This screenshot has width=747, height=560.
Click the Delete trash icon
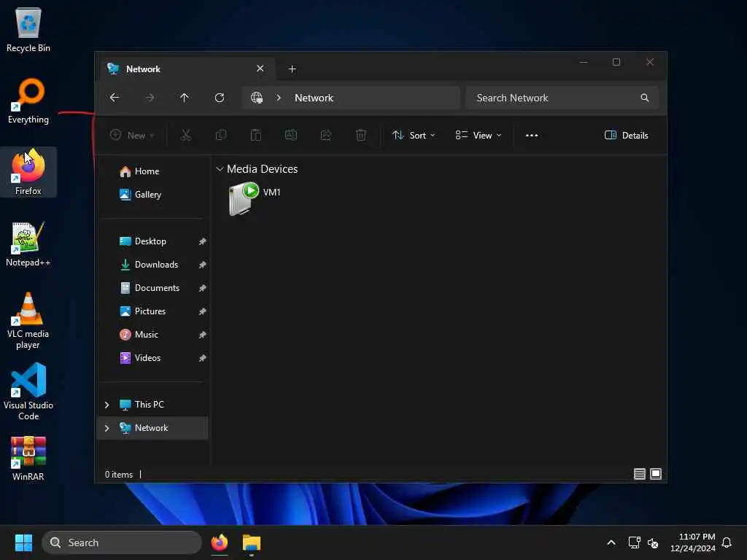[x=361, y=135]
